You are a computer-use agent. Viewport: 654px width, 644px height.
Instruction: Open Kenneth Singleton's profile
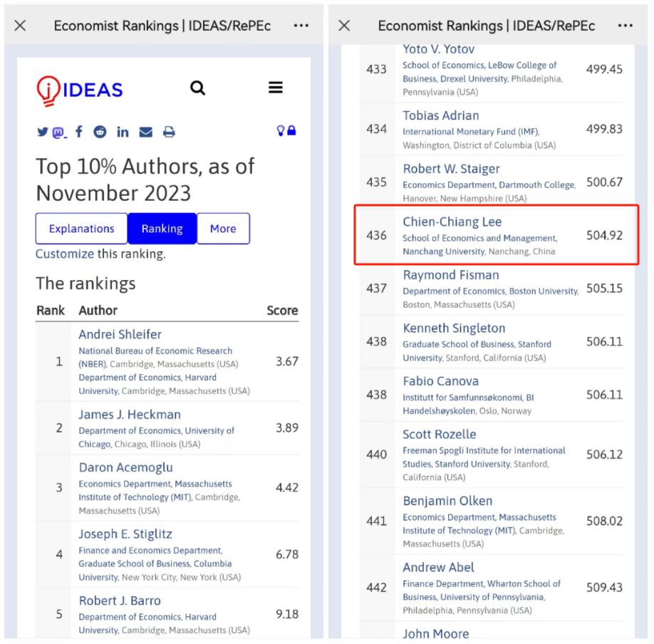[x=454, y=328]
